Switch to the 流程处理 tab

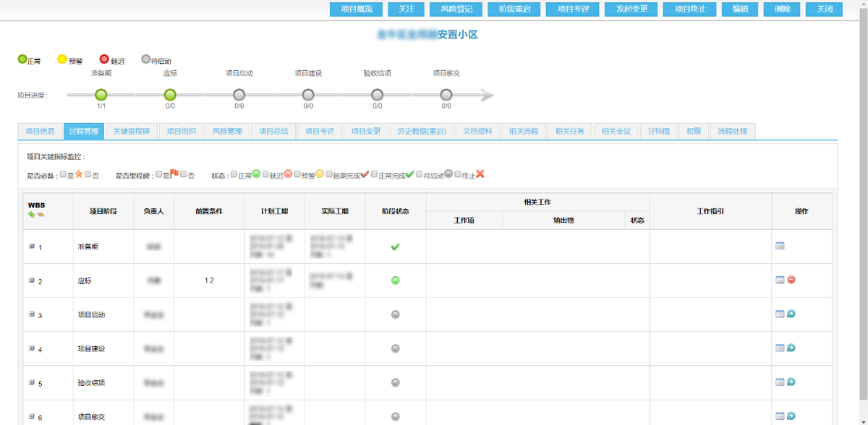[x=732, y=132]
